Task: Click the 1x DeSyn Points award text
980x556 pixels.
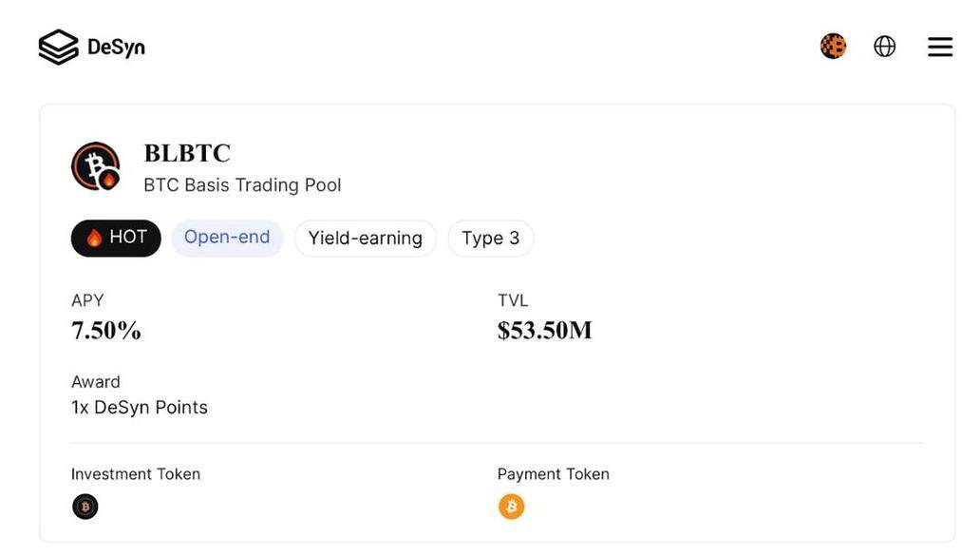Action: [x=140, y=408]
